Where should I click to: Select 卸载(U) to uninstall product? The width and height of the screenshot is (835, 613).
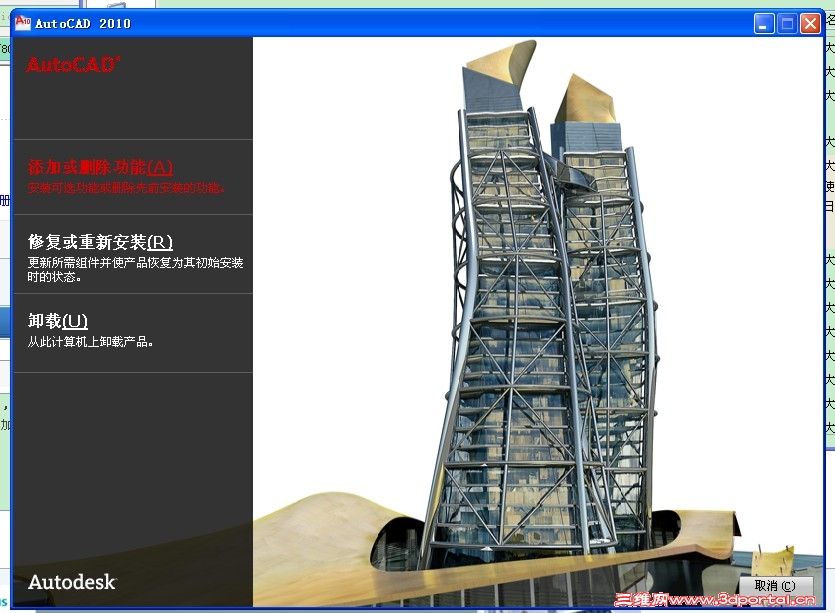[58, 321]
